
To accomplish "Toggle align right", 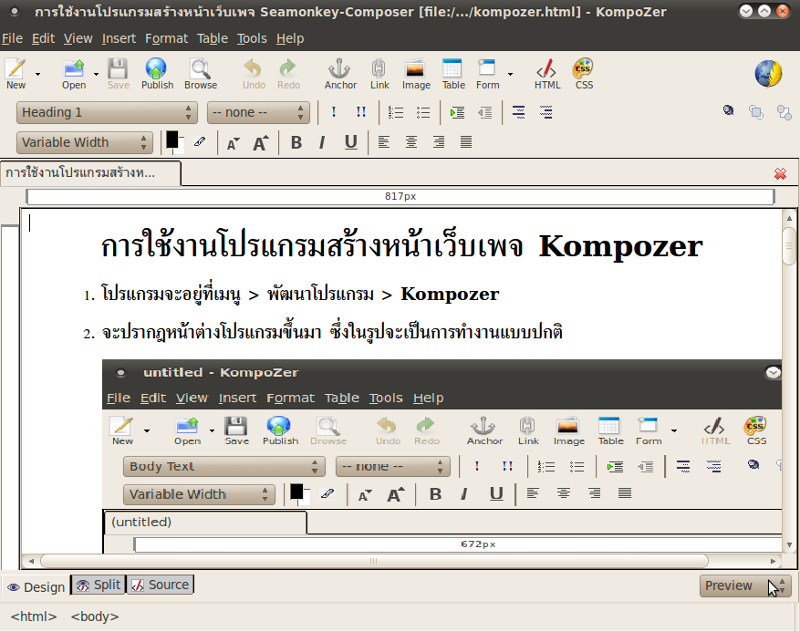I will (439, 142).
